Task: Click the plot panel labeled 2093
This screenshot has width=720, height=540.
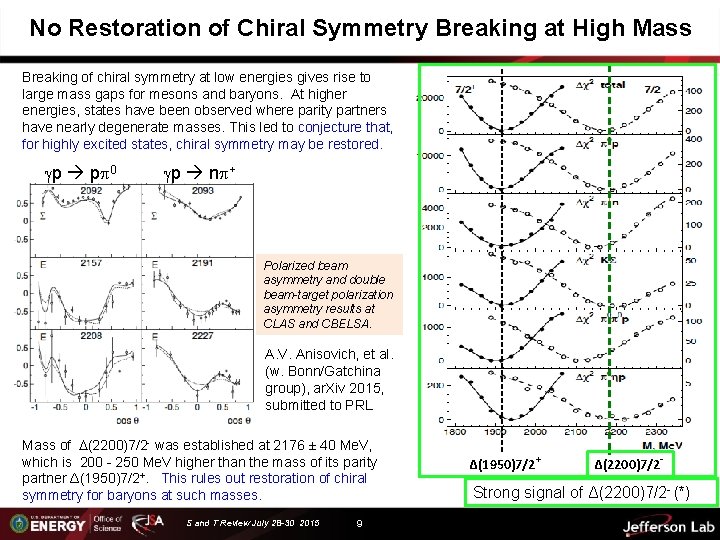Action: pos(197,220)
